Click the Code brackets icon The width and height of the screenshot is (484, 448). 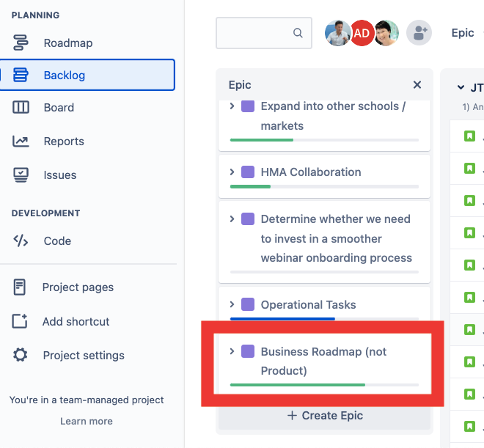point(21,241)
